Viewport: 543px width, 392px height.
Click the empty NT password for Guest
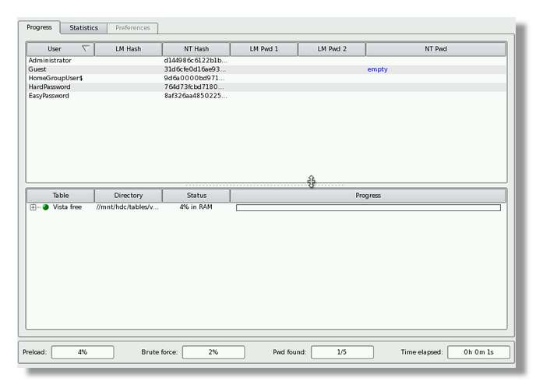(377, 69)
